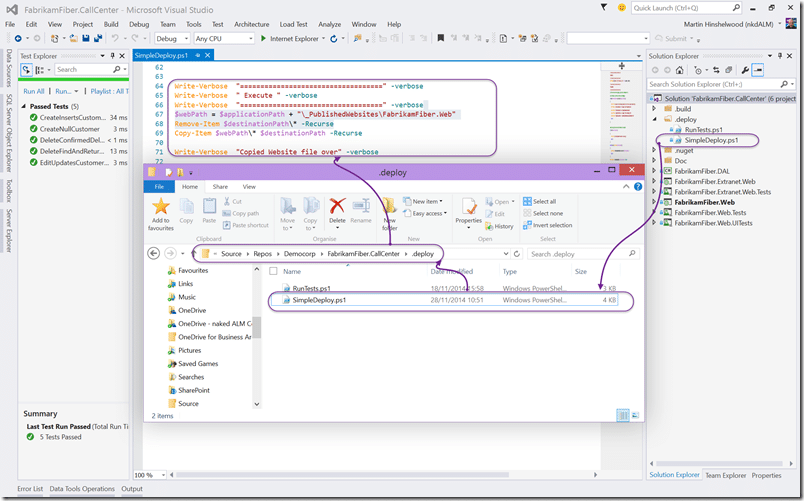Click the Refresh browser icon next to Internet Explorer
Screen dimensions: 804x501
point(334,38)
